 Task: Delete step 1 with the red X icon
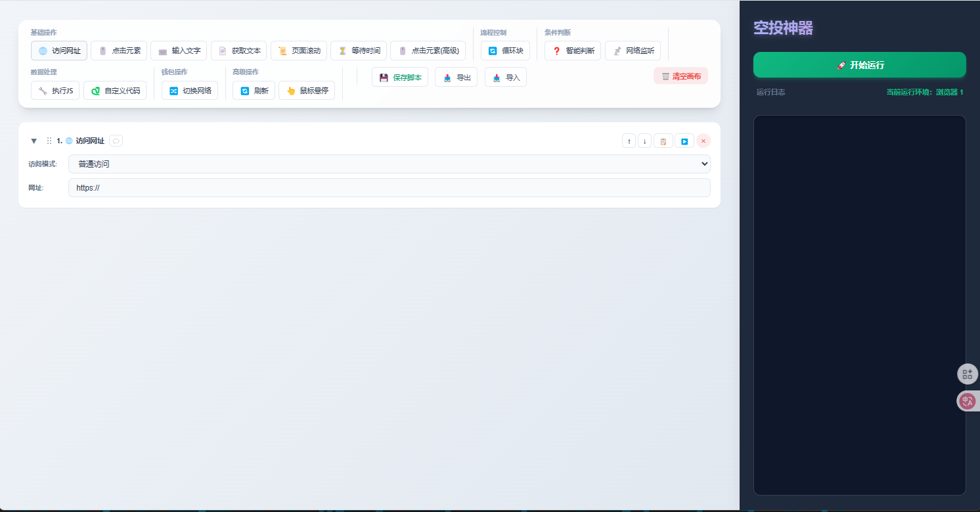tap(703, 141)
